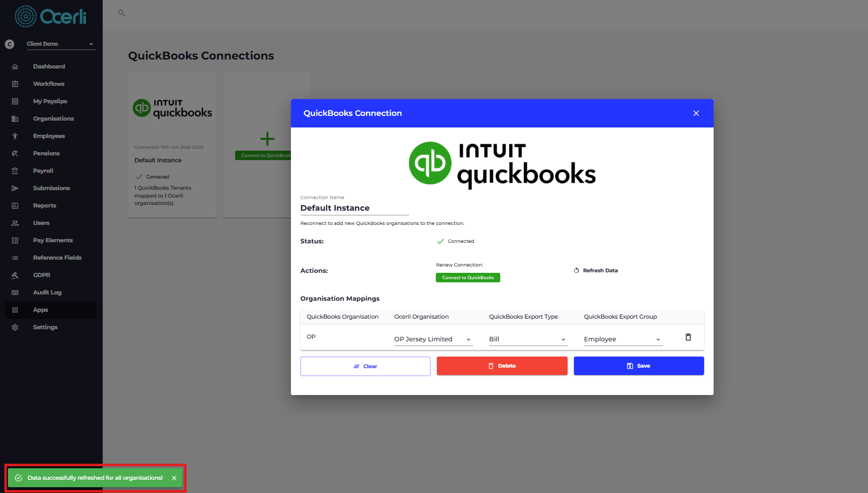Image resolution: width=868 pixels, height=493 pixels.
Task: Open the Default Instance QuickBooks connection card
Action: click(172, 144)
